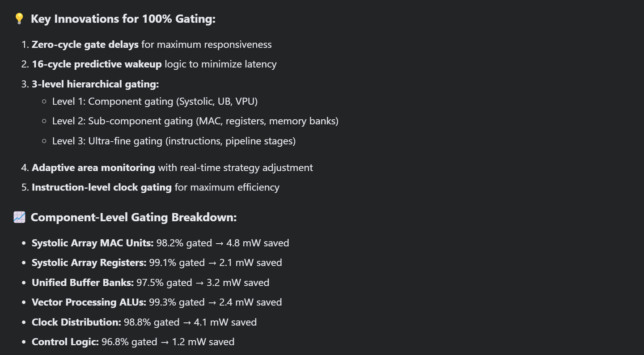Click the "Systolic Array MAC Units" bullet
The image size is (644, 355).
(x=93, y=243)
